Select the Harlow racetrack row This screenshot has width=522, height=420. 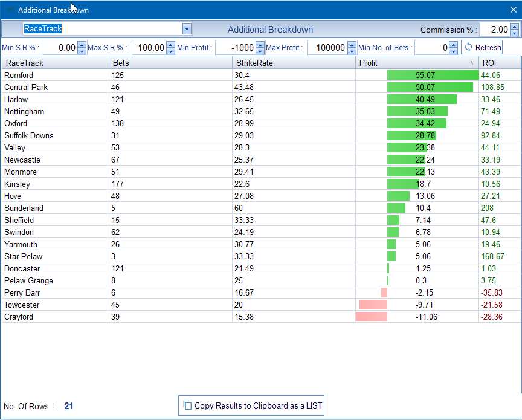[262, 99]
